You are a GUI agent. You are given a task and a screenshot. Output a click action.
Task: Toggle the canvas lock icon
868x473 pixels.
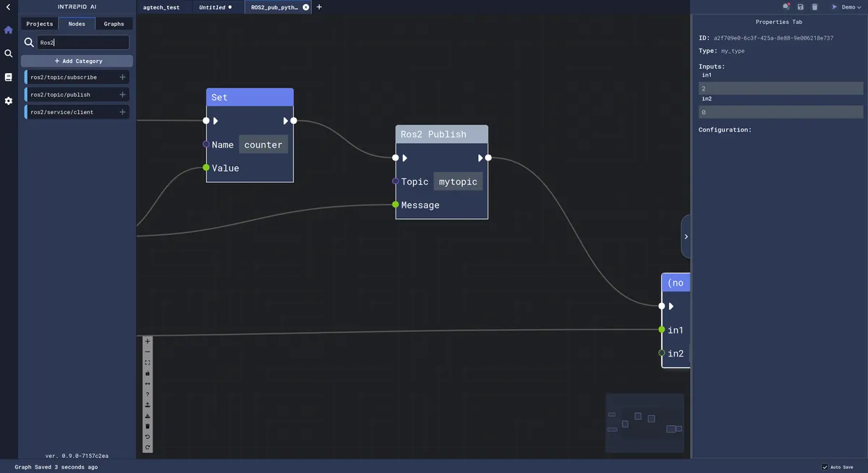click(148, 373)
